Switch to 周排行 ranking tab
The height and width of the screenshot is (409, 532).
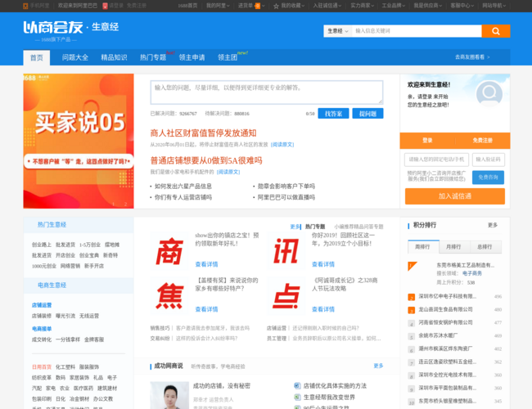423,247
